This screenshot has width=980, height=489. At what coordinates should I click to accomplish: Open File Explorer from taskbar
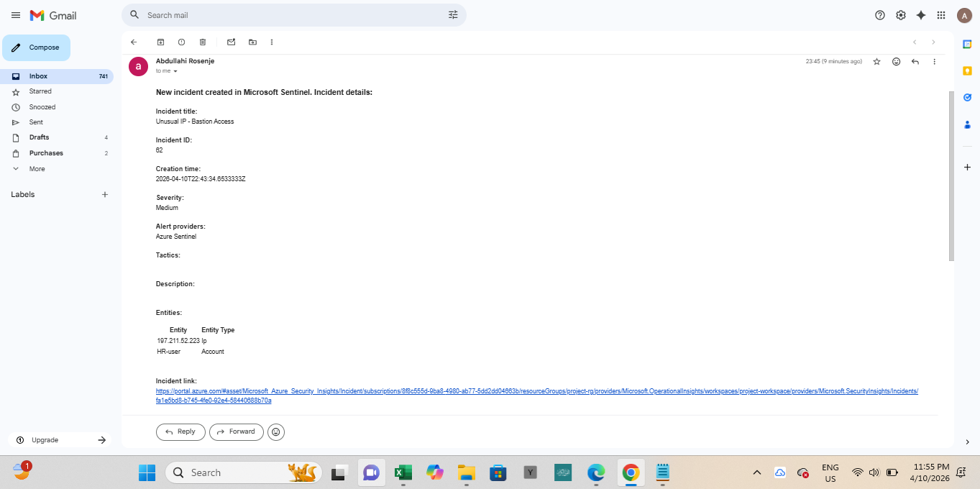467,472
